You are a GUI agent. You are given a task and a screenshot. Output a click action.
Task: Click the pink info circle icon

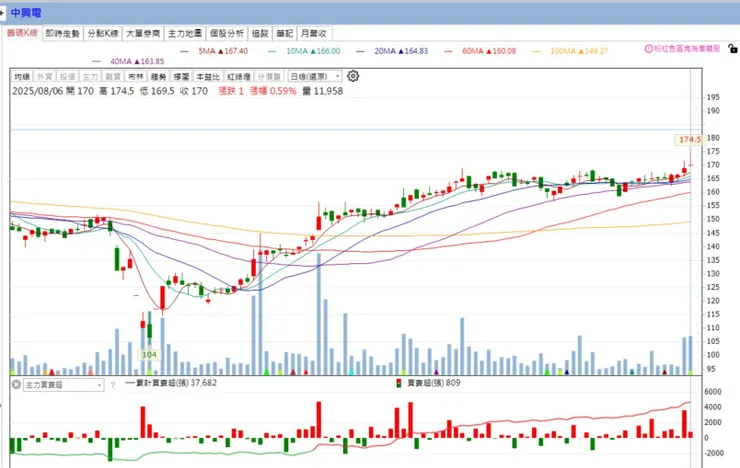click(x=648, y=49)
